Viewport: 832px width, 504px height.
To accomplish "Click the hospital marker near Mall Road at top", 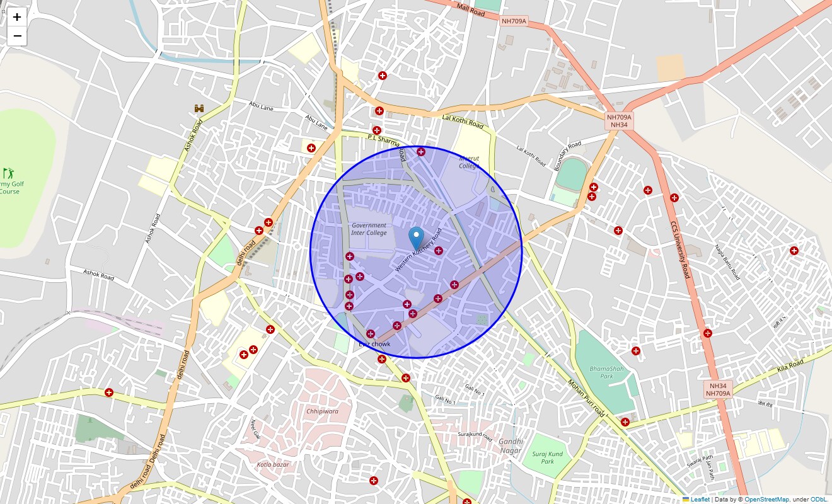I will pos(381,76).
